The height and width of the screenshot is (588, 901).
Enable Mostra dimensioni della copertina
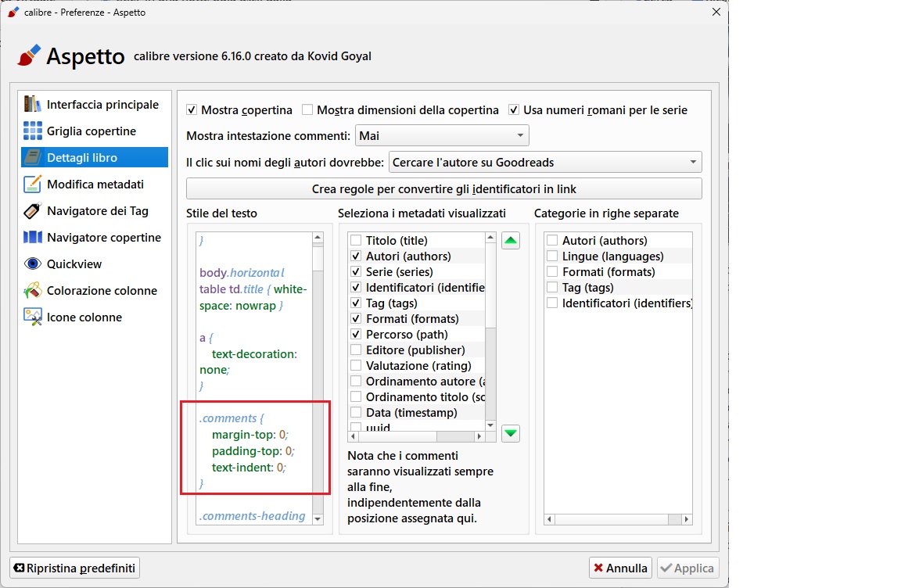click(307, 109)
